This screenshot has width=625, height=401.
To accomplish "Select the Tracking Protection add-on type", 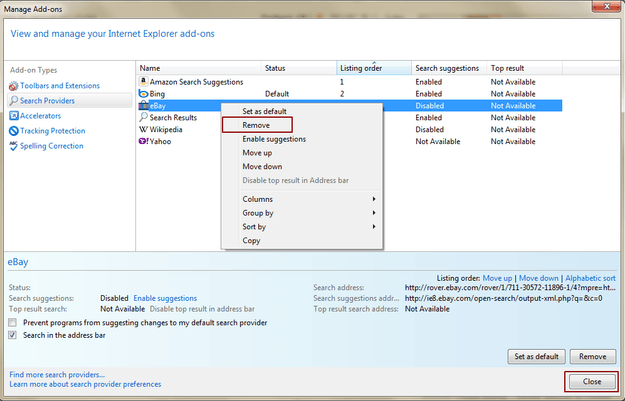I will pyautogui.click(x=53, y=131).
